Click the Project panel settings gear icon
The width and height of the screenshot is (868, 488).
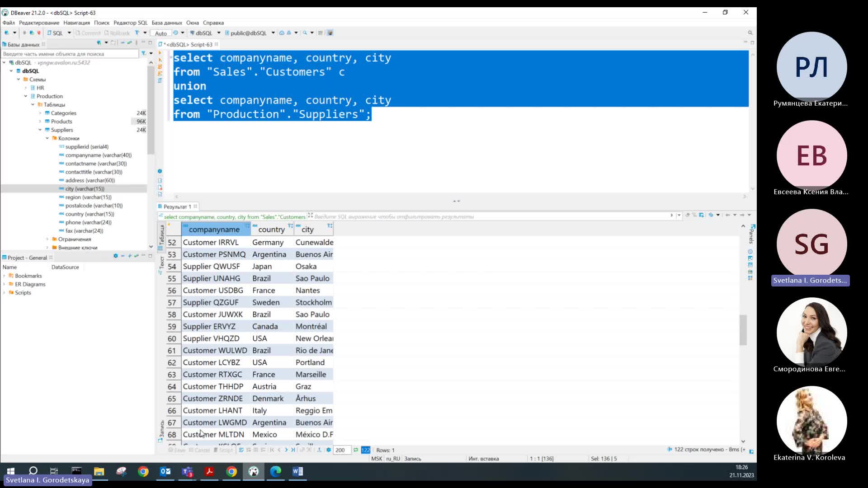[x=115, y=256]
